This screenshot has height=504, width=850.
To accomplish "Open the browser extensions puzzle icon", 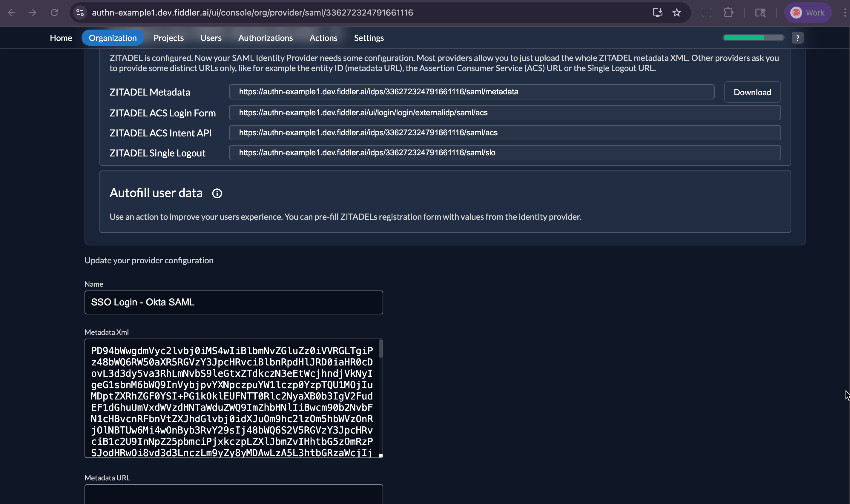I will [x=729, y=13].
